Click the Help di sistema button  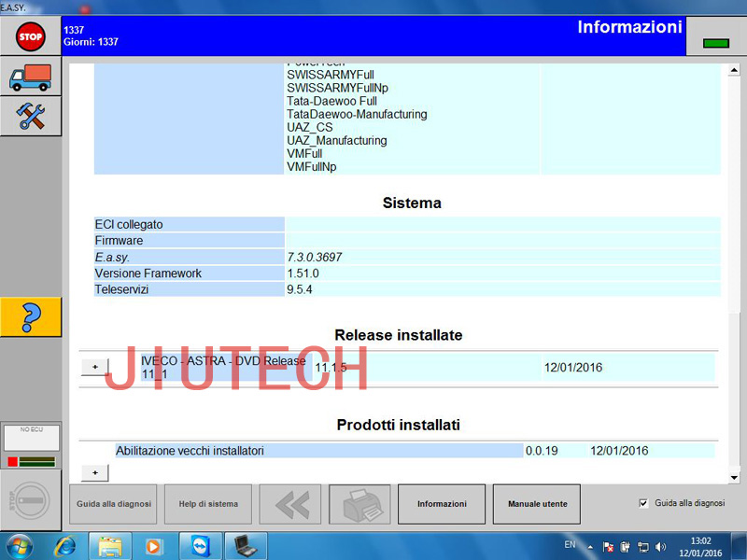click(x=208, y=504)
